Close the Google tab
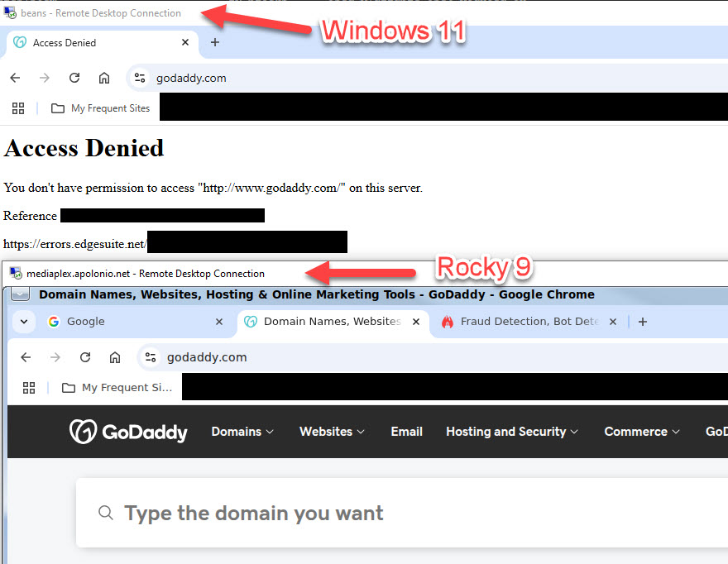728x564 pixels. tap(219, 321)
